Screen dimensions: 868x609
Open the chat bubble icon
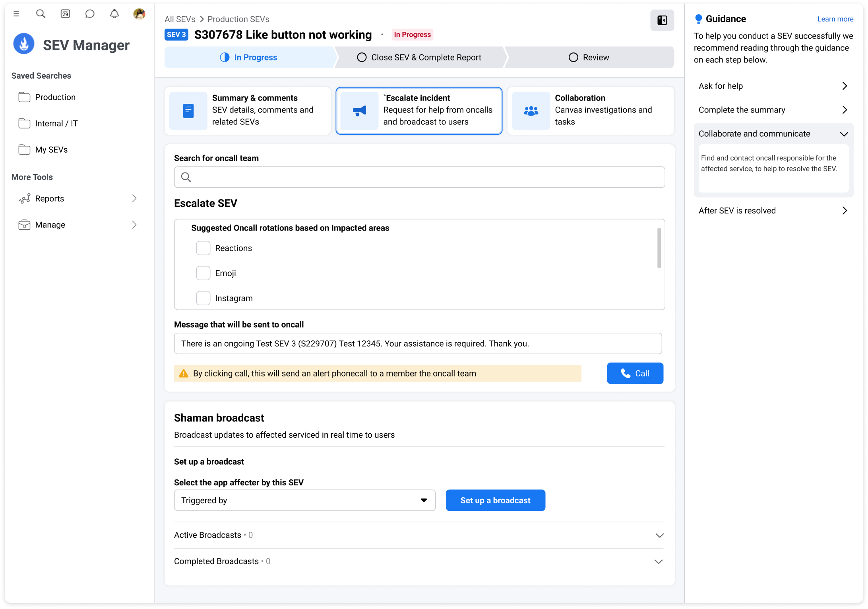[90, 14]
